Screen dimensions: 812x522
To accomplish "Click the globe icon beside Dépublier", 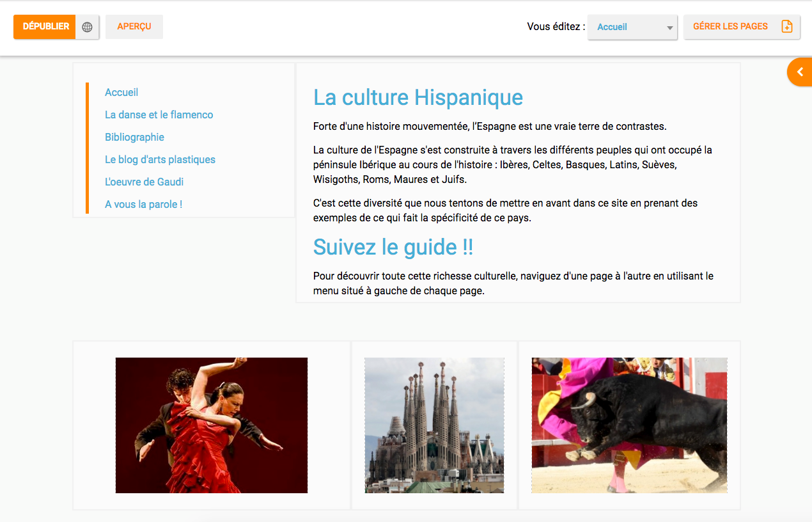I will pyautogui.click(x=88, y=27).
